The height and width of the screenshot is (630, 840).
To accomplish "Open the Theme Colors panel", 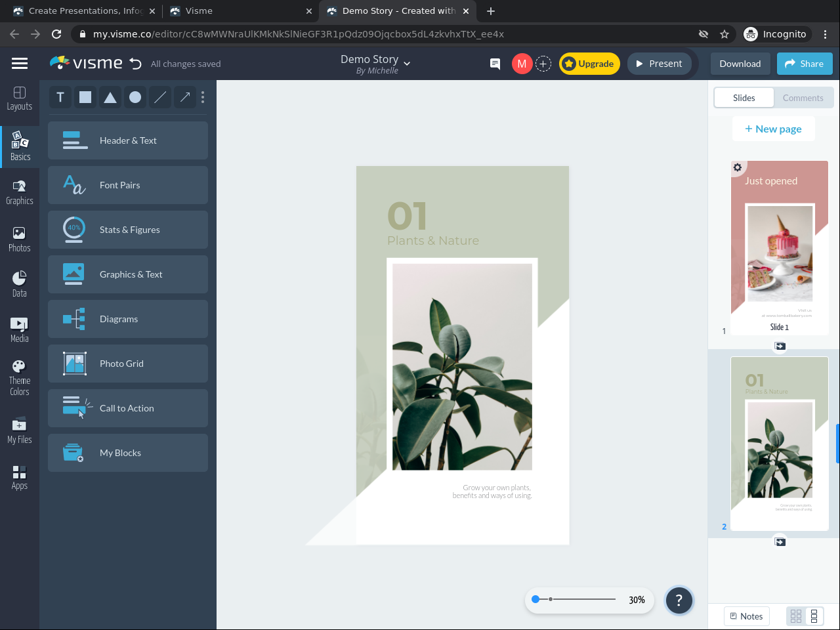I will [x=20, y=378].
